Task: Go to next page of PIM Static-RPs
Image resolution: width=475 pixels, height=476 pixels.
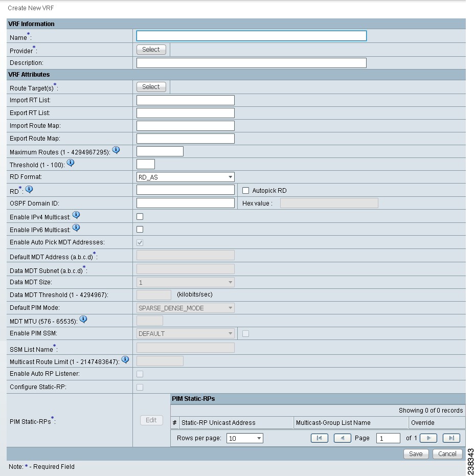Action: coord(428,438)
